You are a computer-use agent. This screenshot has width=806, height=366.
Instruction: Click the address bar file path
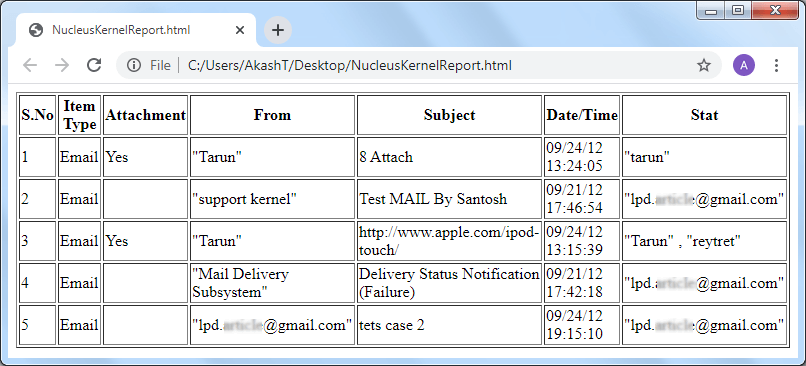[350, 65]
